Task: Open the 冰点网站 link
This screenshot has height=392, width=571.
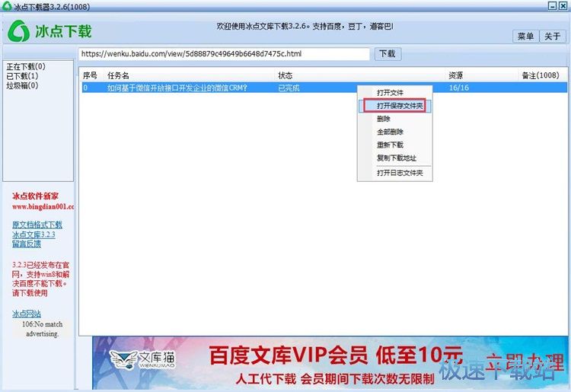Action: pos(27,314)
